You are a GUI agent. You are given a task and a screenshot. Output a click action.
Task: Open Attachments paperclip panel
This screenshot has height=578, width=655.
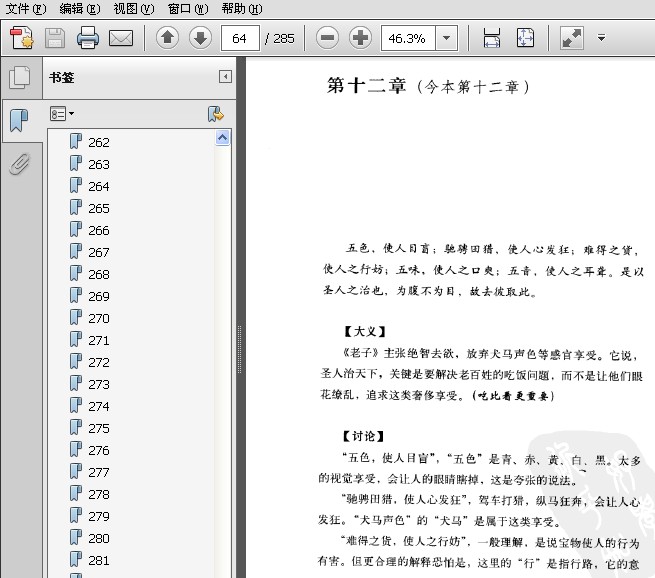(x=20, y=163)
